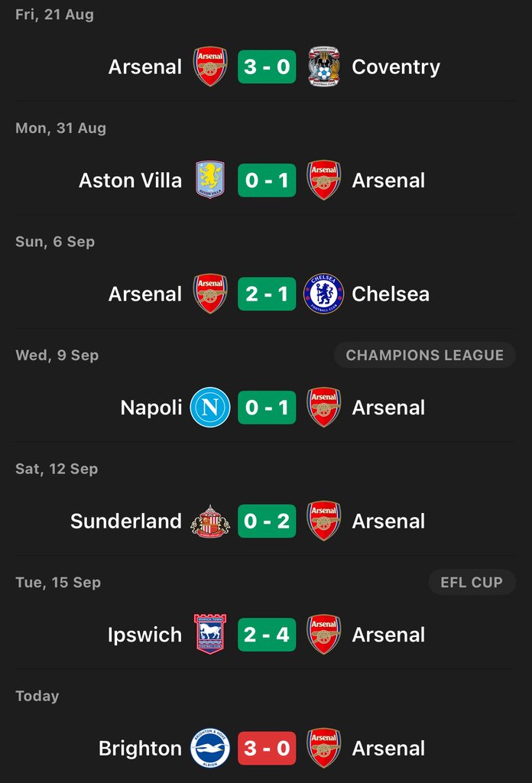Tap the Sunderland club crest
532x783 pixels.
tap(210, 521)
